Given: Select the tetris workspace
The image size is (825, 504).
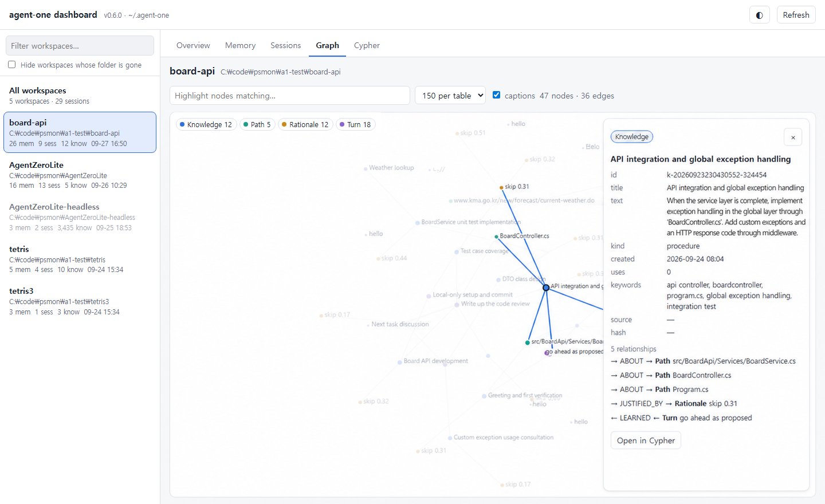Looking at the screenshot, I should point(80,259).
